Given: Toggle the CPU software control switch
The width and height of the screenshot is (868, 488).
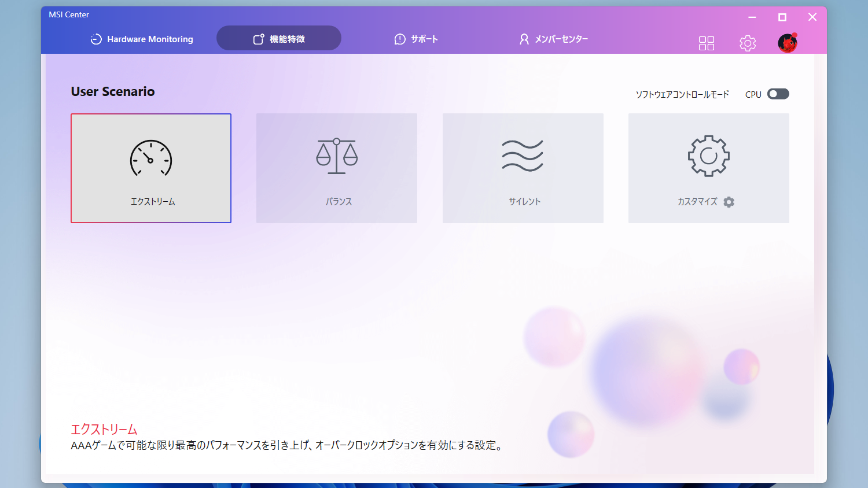Looking at the screenshot, I should 778,94.
